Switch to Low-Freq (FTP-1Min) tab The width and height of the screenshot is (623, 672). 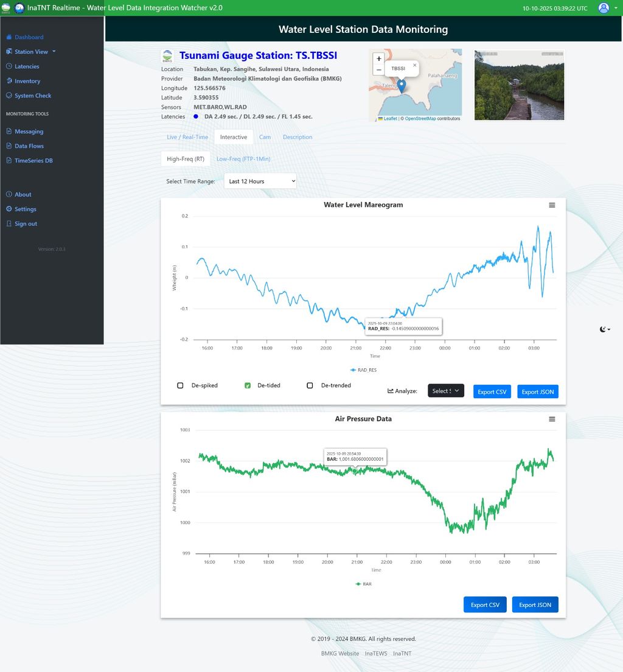pyautogui.click(x=243, y=159)
